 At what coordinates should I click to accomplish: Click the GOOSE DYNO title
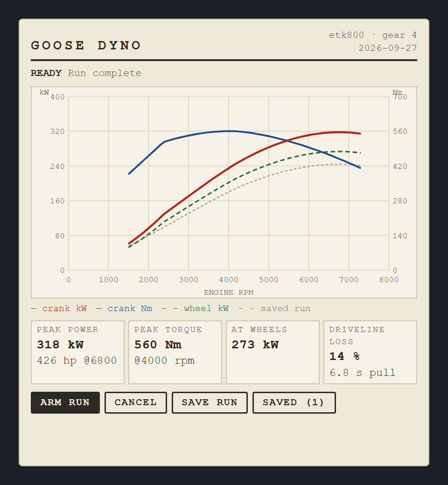point(86,46)
